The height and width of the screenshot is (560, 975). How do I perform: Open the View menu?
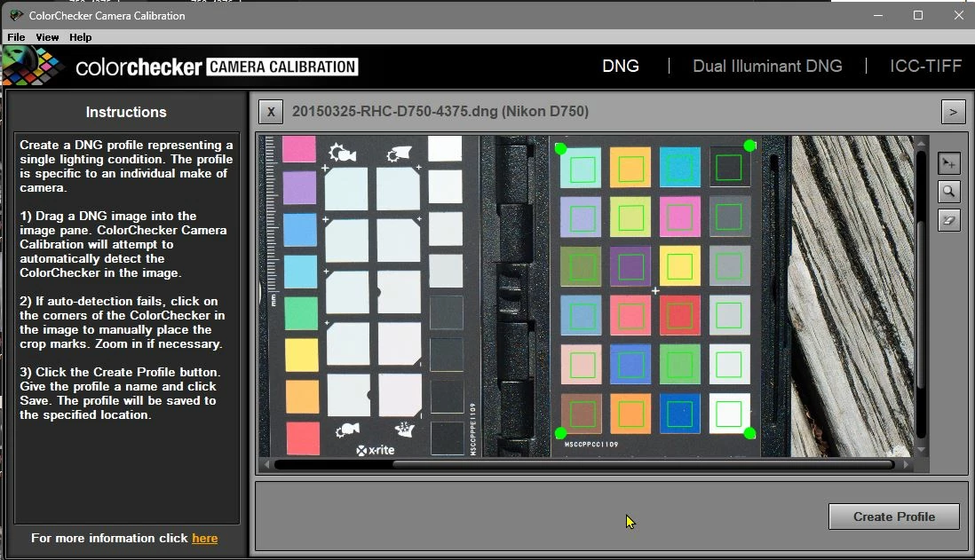click(47, 37)
